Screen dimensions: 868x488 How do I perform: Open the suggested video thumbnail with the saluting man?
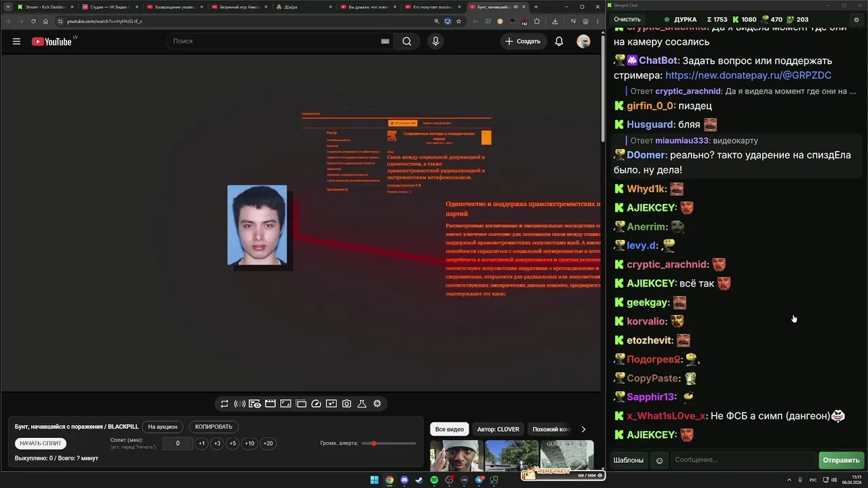click(457, 455)
